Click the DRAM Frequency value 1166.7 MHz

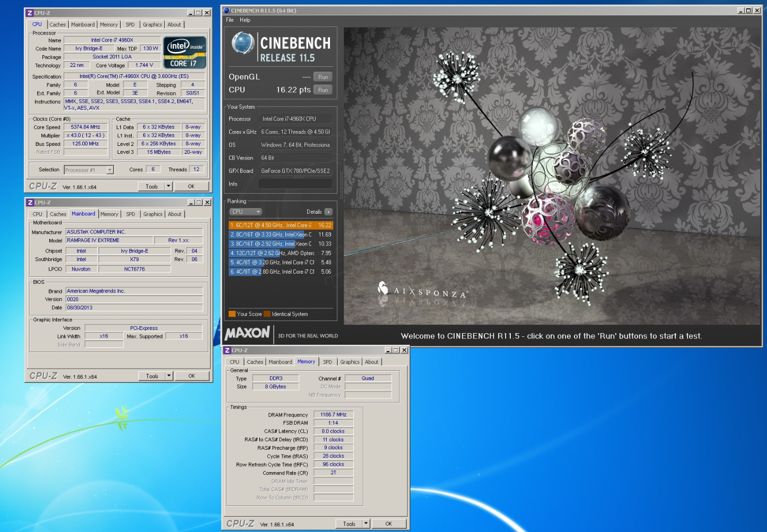(x=333, y=415)
